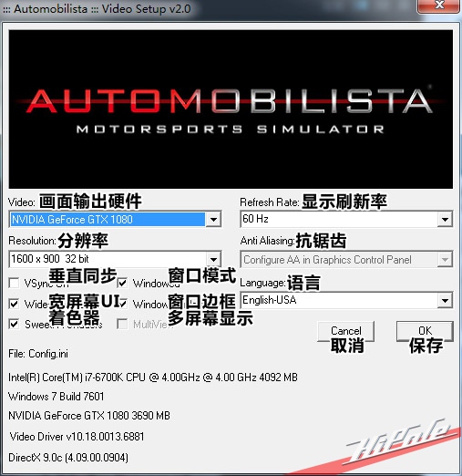Close the Video Setup window

438,5
